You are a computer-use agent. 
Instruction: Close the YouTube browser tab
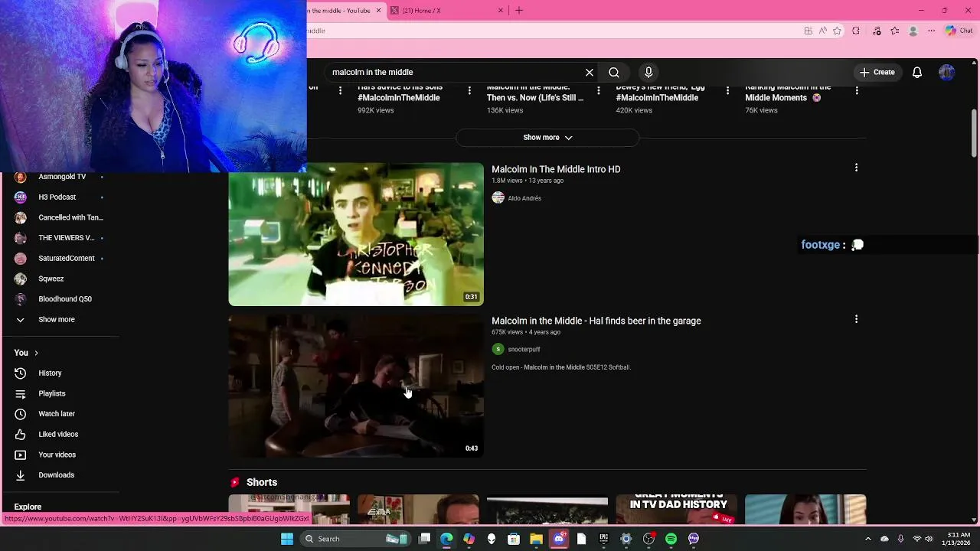coord(378,11)
